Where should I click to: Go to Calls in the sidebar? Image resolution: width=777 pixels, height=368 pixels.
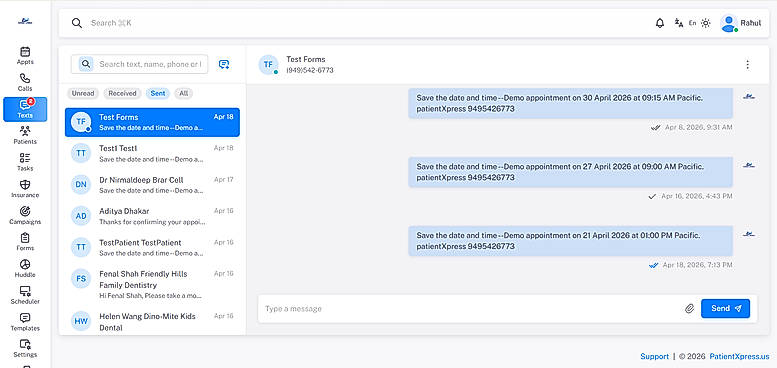[25, 82]
